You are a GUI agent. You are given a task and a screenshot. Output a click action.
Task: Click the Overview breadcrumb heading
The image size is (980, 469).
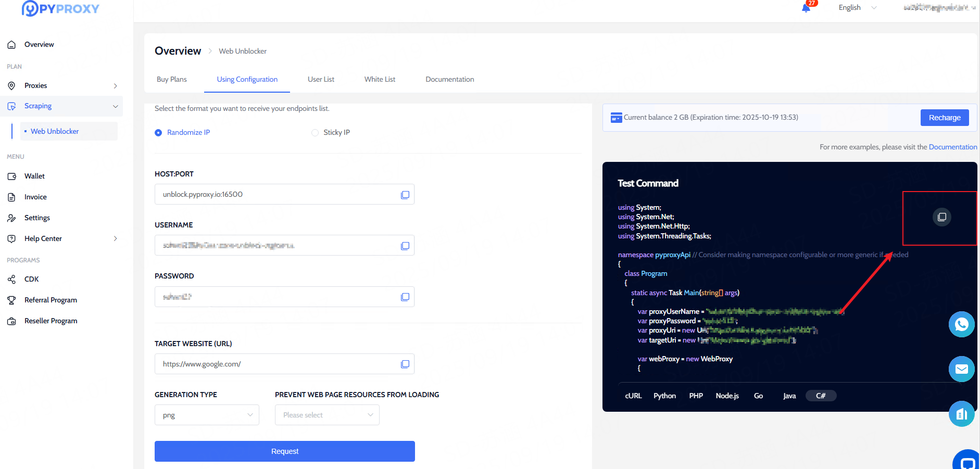(178, 51)
